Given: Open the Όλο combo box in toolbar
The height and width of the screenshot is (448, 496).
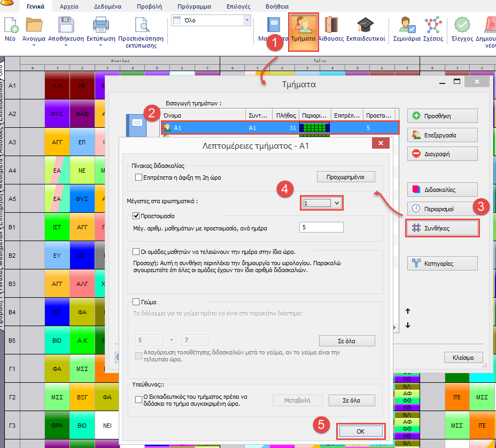Looking at the screenshot, I should click(x=246, y=20).
